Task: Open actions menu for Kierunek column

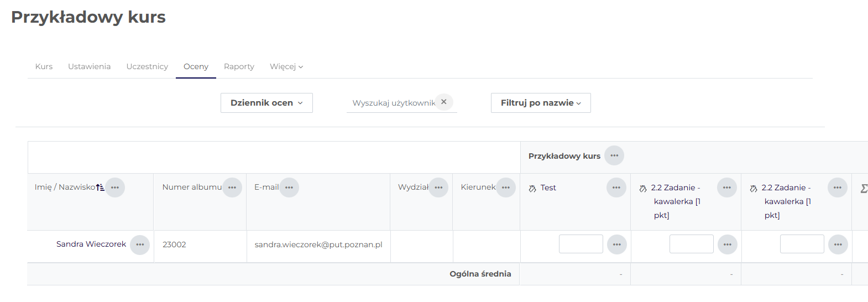Action: click(x=506, y=188)
